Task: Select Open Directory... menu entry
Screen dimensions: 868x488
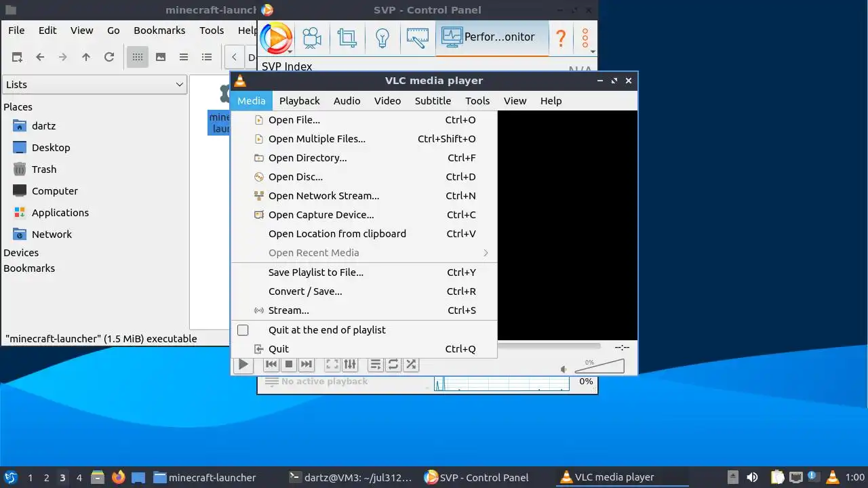Action: coord(364,158)
